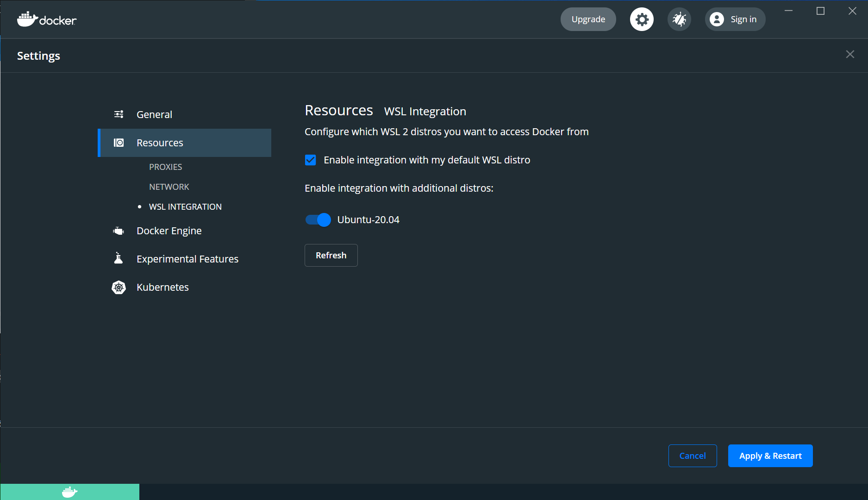This screenshot has width=868, height=500.
Task: Open Docker Engine via its whale icon
Action: 118,231
